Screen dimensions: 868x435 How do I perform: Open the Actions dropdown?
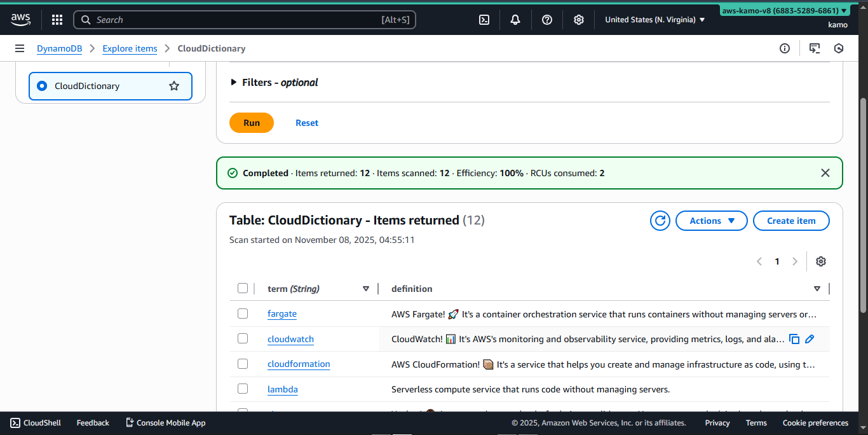click(711, 220)
